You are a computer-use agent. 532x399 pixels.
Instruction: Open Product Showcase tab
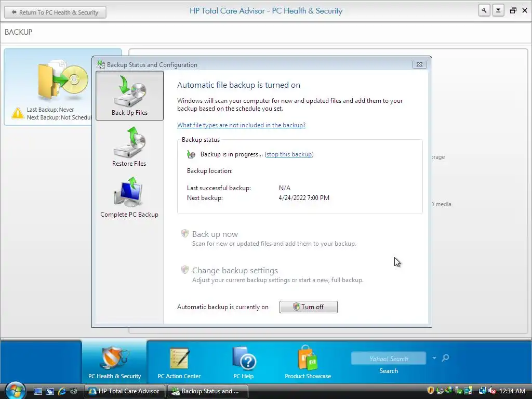[x=308, y=362]
